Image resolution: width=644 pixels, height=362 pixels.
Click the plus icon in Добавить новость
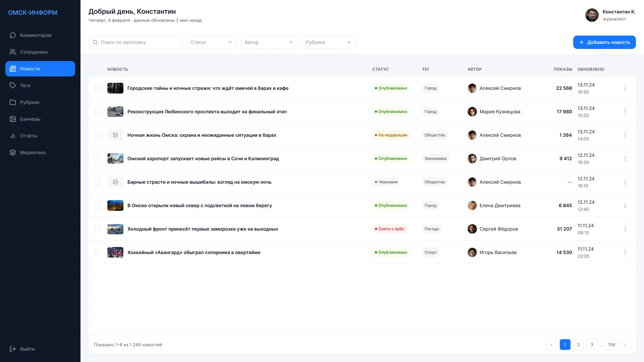coord(582,42)
